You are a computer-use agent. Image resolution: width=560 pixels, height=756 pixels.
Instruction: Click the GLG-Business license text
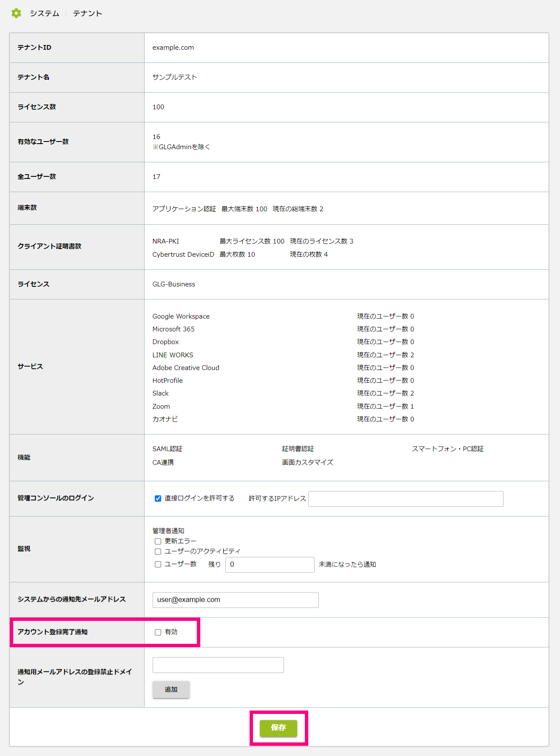[174, 284]
